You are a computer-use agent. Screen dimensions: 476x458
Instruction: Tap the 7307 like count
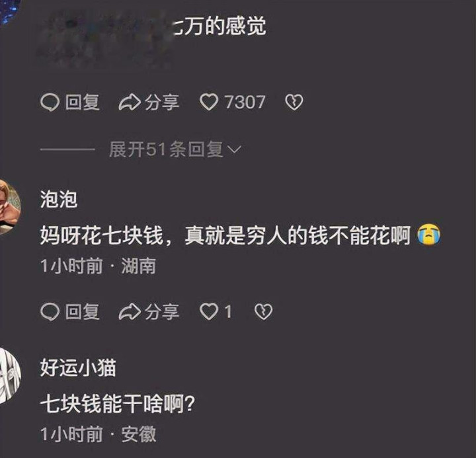(x=245, y=102)
